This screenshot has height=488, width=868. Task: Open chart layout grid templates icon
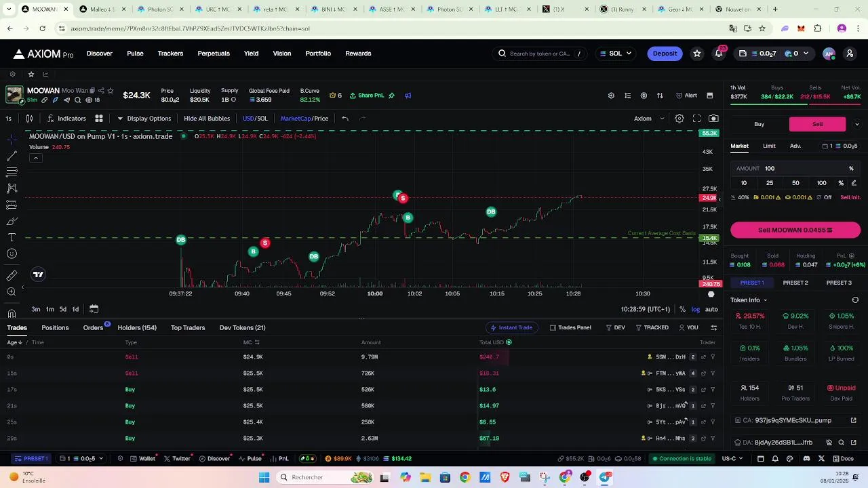click(99, 119)
